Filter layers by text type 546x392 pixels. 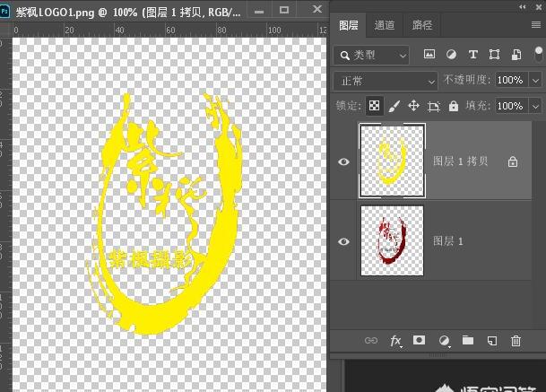click(x=472, y=55)
